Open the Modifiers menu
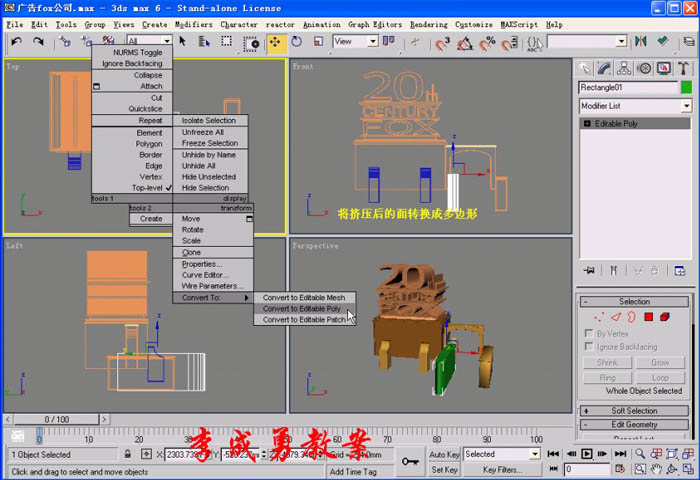Screen dimensions: 700x480 [x=193, y=25]
